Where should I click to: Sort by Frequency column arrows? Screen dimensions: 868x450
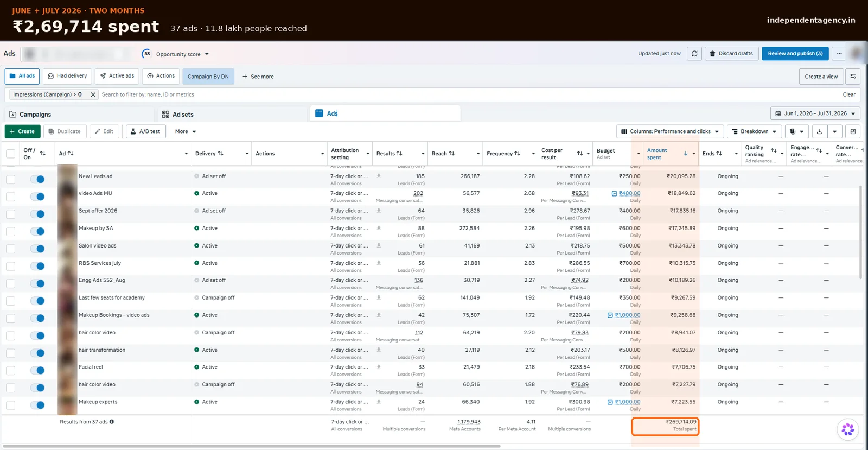pos(518,154)
